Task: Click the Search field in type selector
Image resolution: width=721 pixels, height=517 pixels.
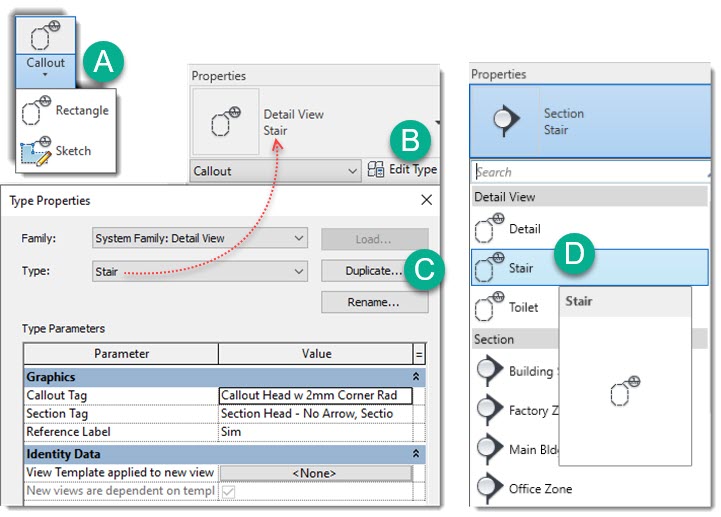Action: [x=590, y=172]
